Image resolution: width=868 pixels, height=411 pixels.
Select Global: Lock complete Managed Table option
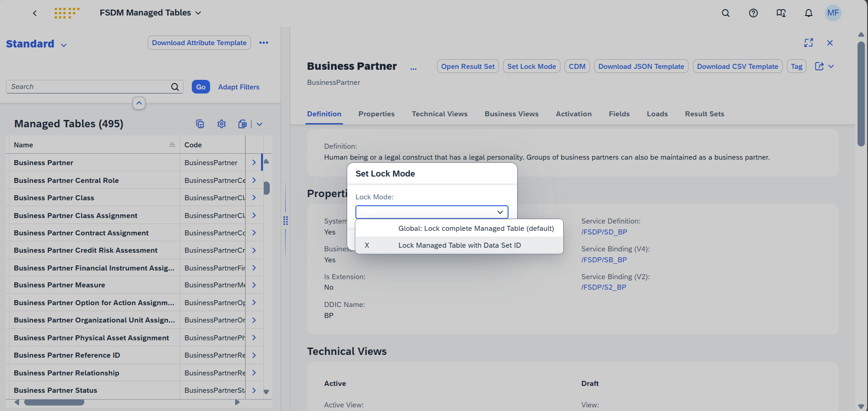coord(459,229)
